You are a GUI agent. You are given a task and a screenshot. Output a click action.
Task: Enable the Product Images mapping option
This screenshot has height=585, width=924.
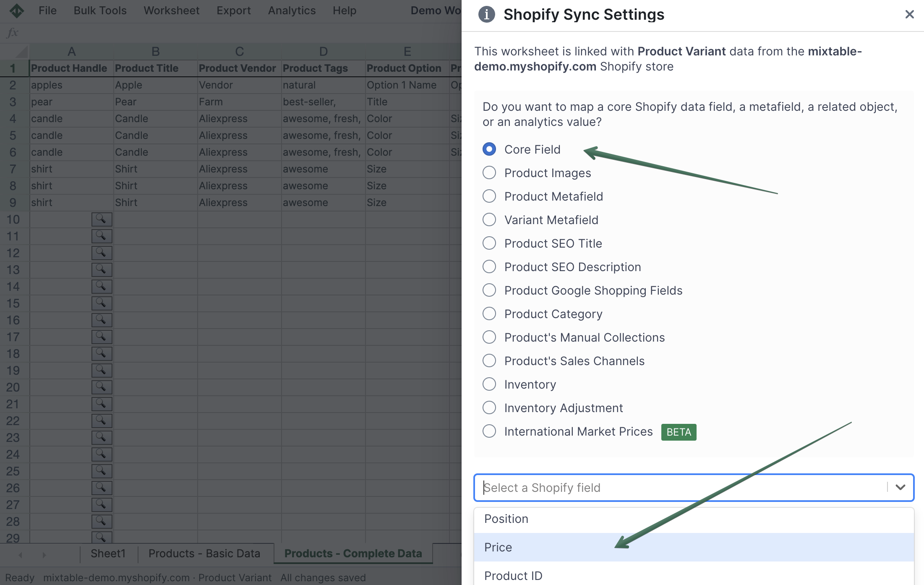coord(489,172)
